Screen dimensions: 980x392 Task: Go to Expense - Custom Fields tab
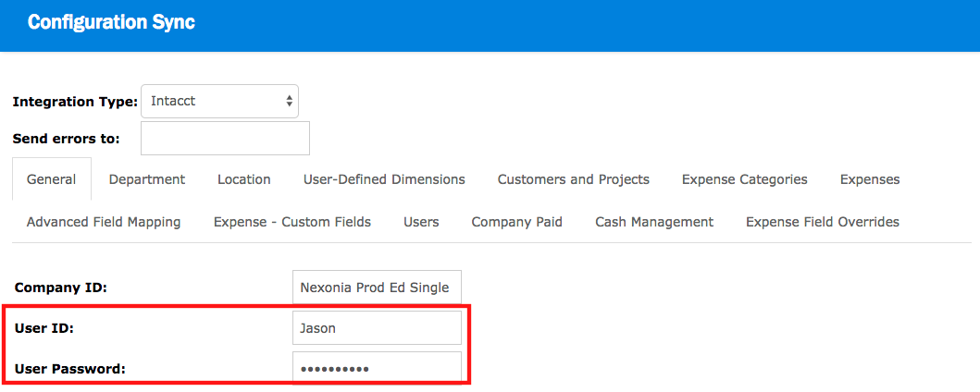292,222
